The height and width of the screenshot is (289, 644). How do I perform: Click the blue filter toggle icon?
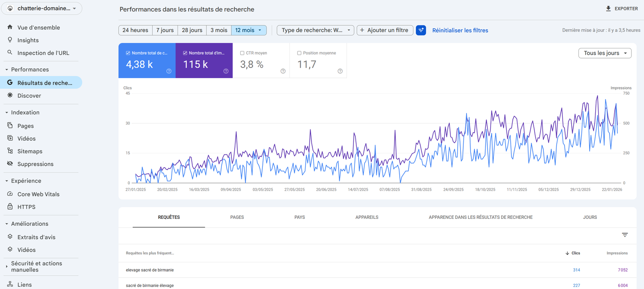pyautogui.click(x=421, y=30)
